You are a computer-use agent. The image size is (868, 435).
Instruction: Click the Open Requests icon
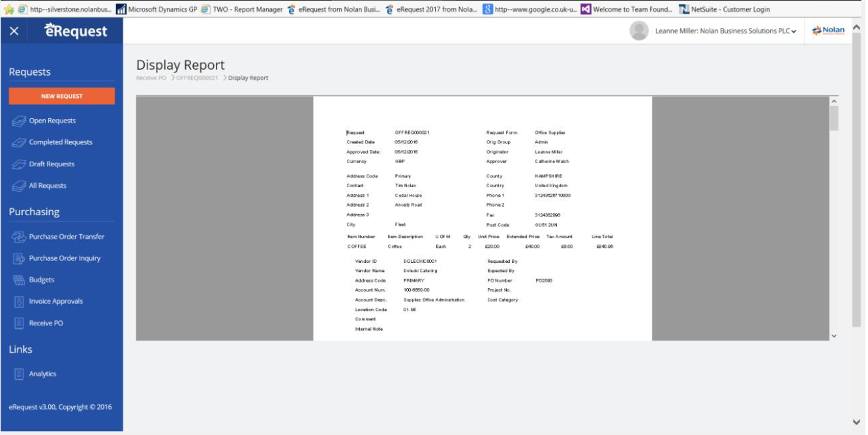click(19, 121)
